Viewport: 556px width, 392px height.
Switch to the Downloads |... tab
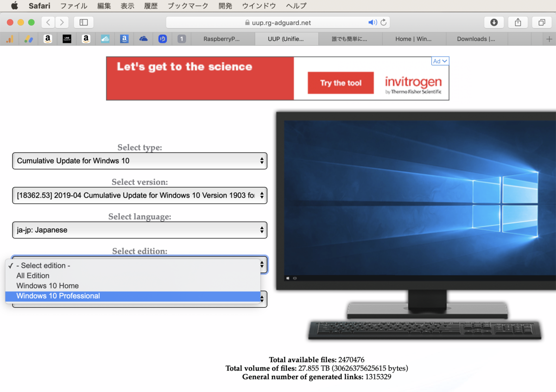(477, 39)
